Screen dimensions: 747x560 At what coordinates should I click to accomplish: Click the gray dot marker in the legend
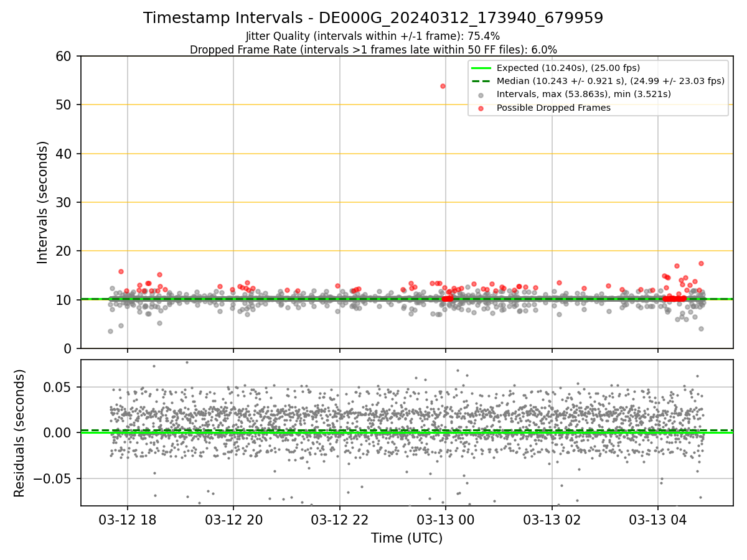click(x=482, y=95)
